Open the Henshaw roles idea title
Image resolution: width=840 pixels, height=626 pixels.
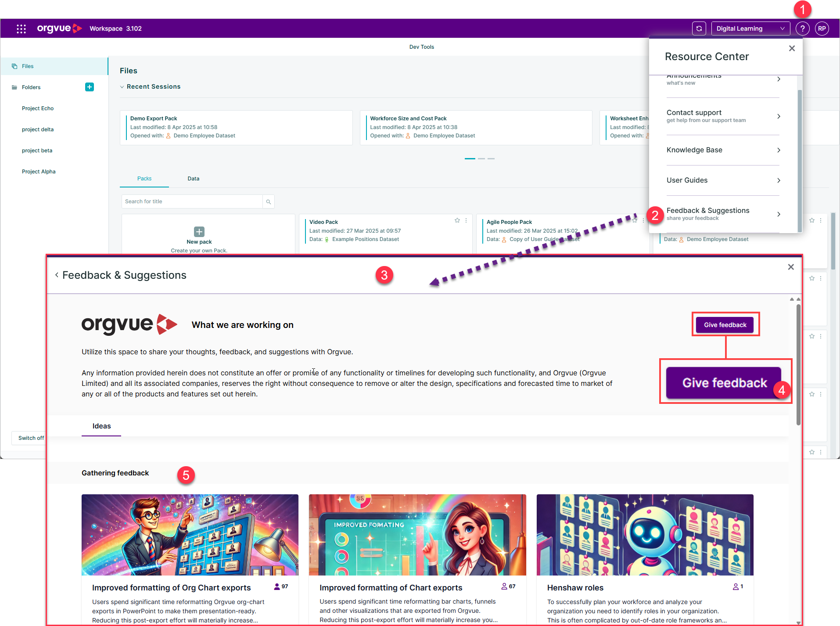click(x=575, y=588)
